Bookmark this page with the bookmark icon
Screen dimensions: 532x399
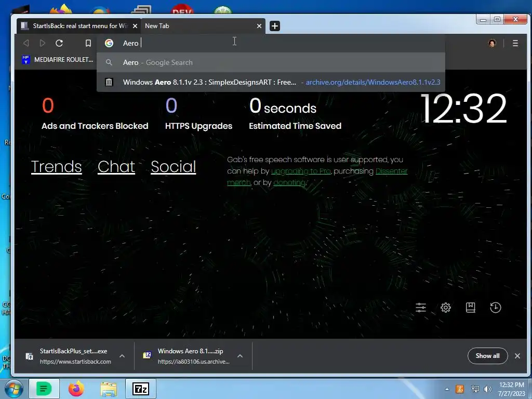(x=88, y=43)
